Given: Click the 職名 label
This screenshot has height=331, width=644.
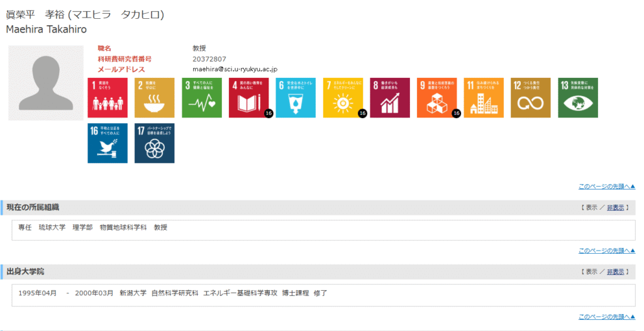Looking at the screenshot, I should coord(104,48).
